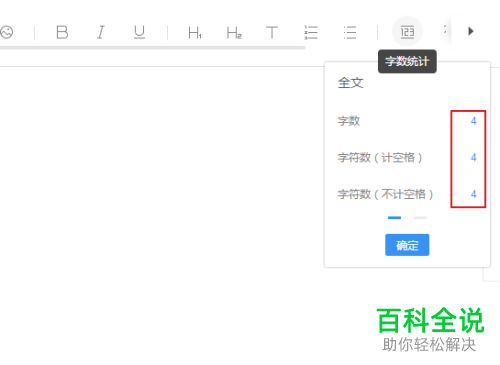The width and height of the screenshot is (500, 365).
Task: Click the toolbar horizontal scrollbar
Action: [x=152, y=48]
